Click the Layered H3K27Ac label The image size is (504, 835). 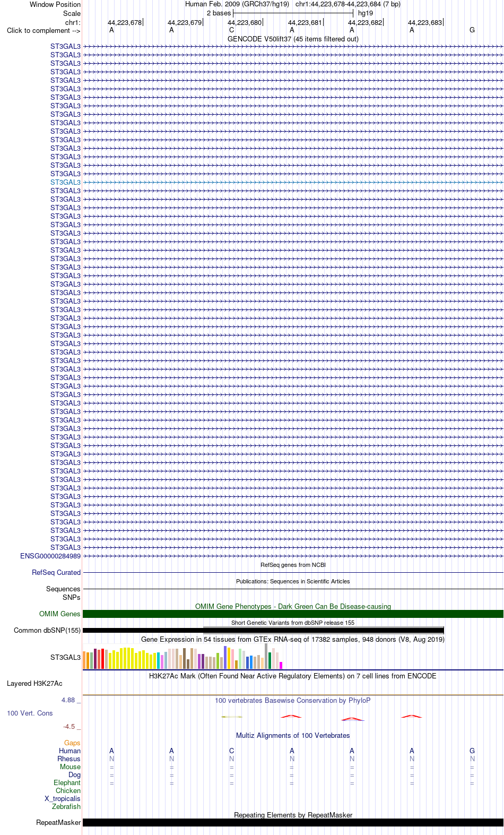pyautogui.click(x=34, y=683)
